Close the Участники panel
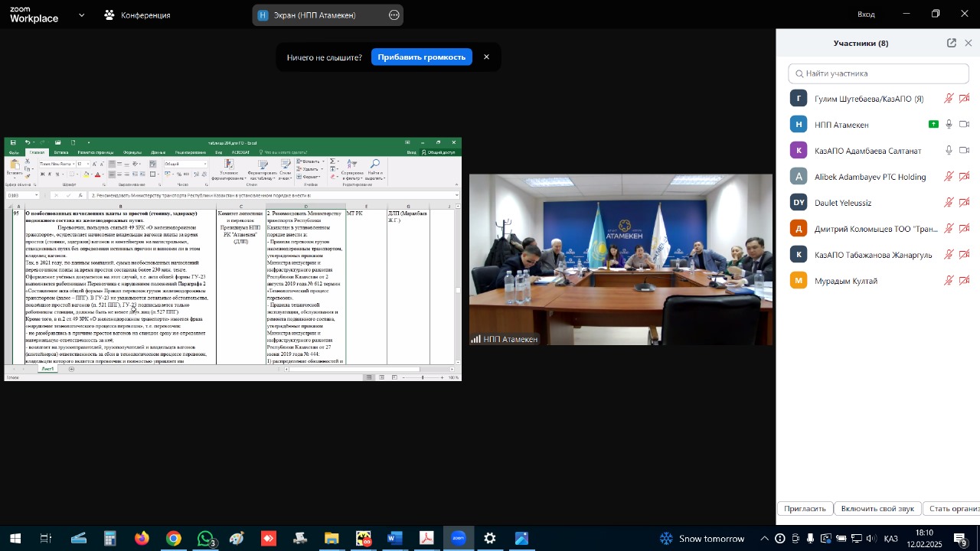This screenshot has width=980, height=551. pyautogui.click(x=969, y=43)
